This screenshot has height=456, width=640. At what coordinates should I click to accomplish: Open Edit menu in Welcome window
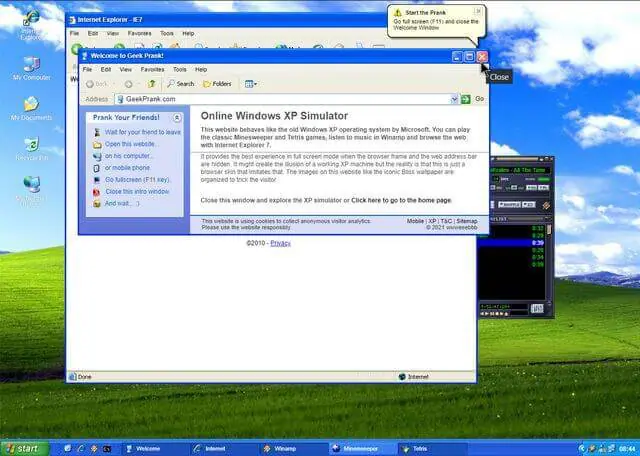[x=106, y=69]
